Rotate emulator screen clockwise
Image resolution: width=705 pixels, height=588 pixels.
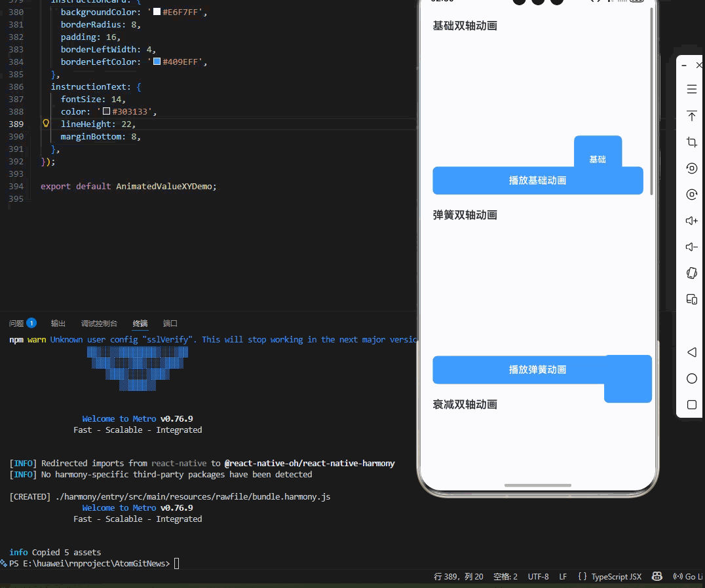pos(691,194)
